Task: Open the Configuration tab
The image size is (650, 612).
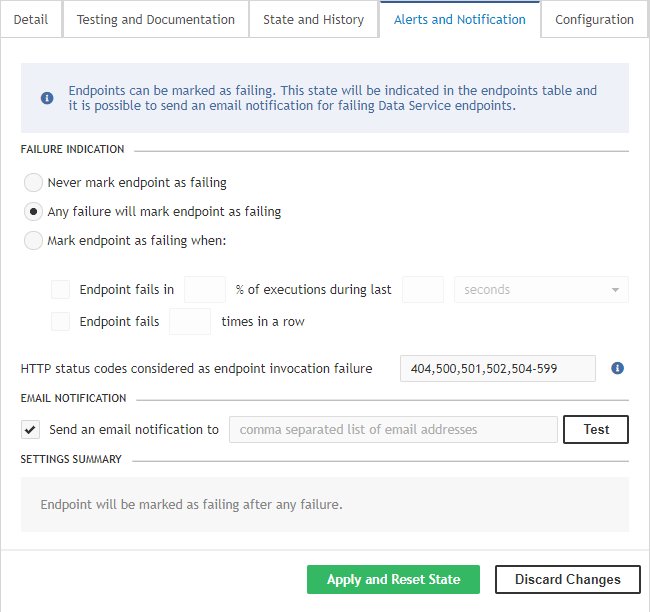Action: tap(594, 20)
